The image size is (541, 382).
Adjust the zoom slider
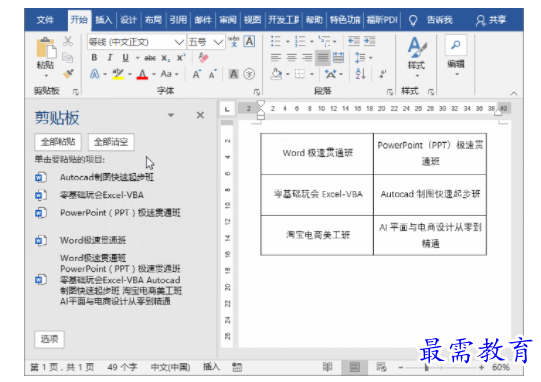427,368
